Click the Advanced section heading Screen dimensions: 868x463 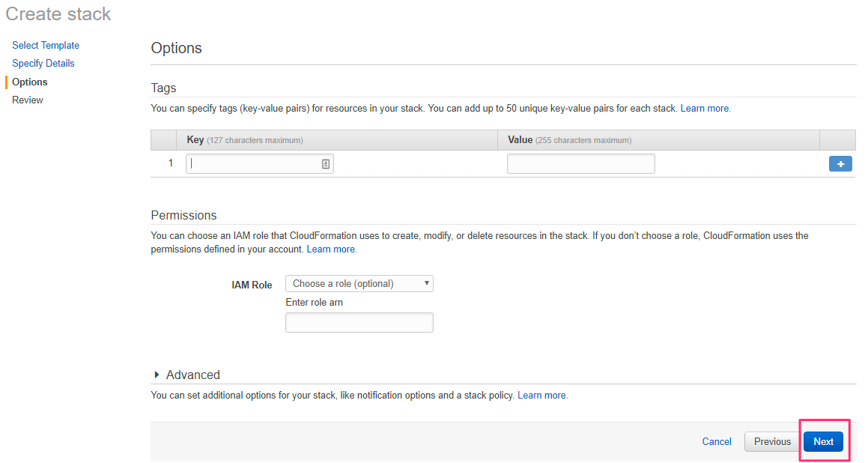192,375
